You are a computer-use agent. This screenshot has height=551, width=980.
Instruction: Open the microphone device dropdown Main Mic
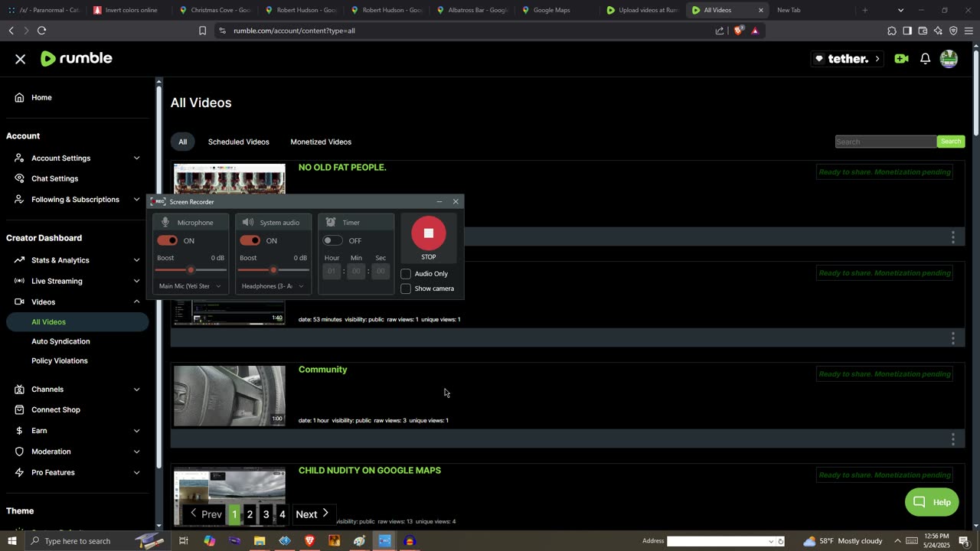tap(190, 286)
